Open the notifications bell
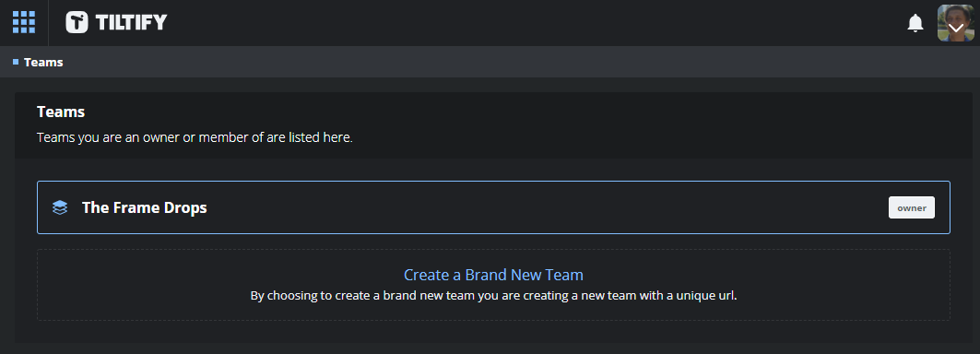 [915, 23]
